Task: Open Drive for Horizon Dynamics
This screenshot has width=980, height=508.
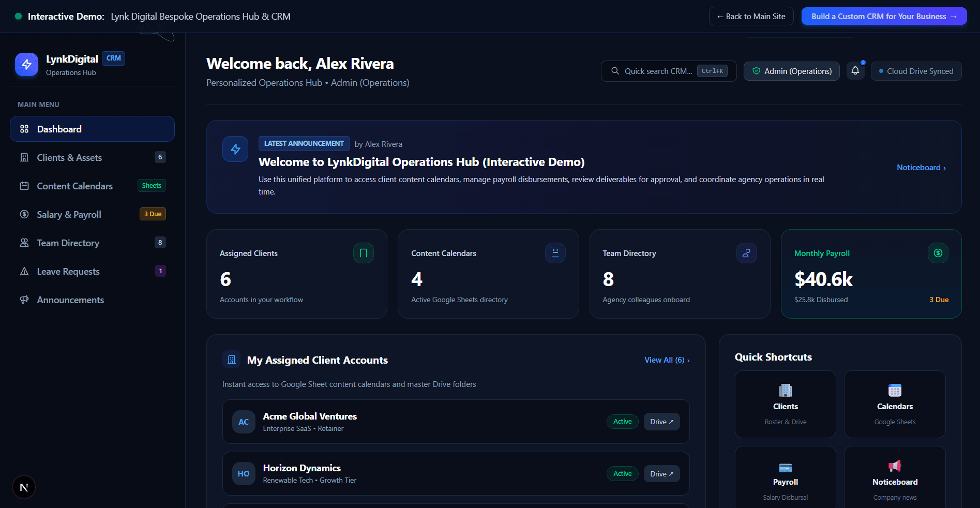Action: point(661,474)
